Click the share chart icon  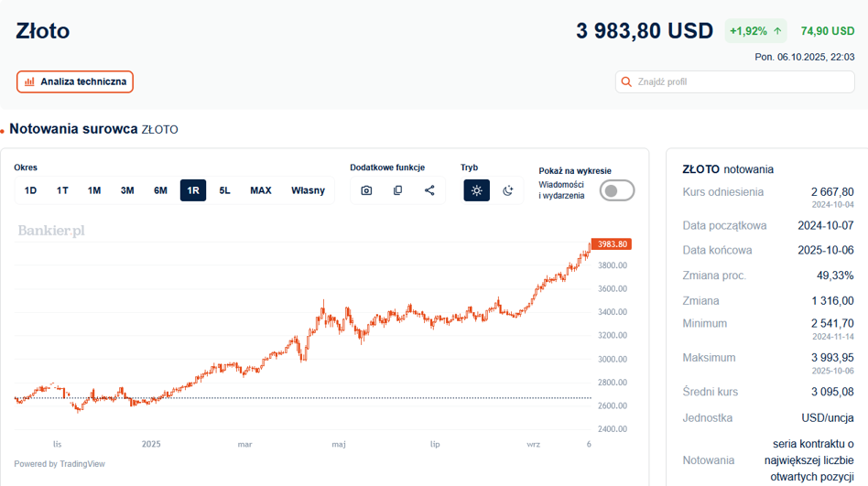pos(429,190)
